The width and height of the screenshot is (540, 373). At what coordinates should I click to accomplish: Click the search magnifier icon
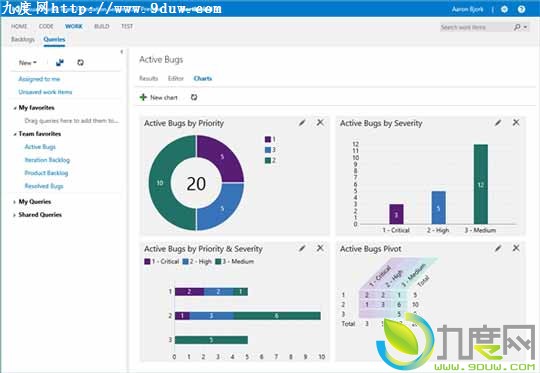point(517,27)
